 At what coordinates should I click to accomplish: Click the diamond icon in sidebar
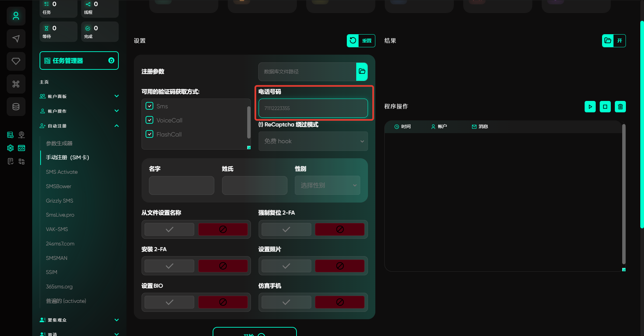[16, 61]
